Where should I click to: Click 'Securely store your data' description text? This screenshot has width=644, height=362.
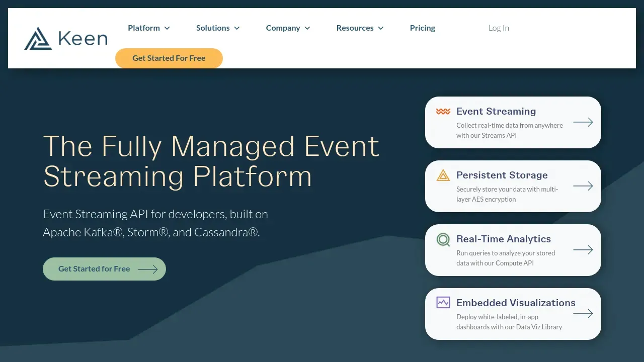tap(507, 194)
